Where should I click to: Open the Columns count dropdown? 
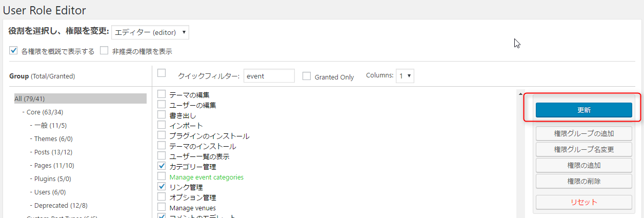[405, 76]
